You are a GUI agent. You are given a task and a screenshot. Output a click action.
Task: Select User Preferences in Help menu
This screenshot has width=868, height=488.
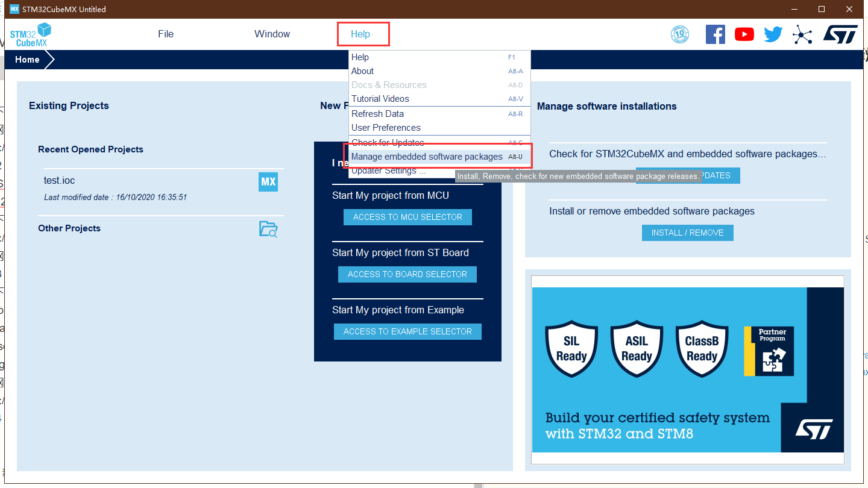[x=386, y=128]
